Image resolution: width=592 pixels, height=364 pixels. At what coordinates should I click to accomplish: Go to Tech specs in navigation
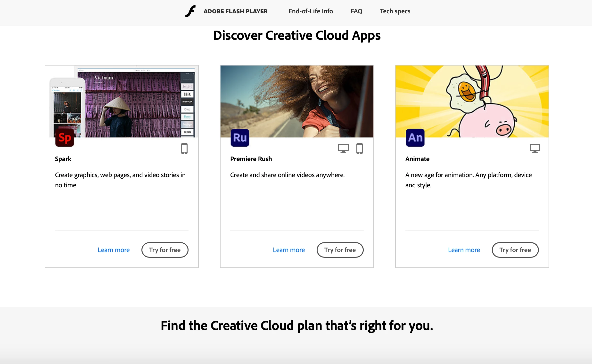coord(395,11)
